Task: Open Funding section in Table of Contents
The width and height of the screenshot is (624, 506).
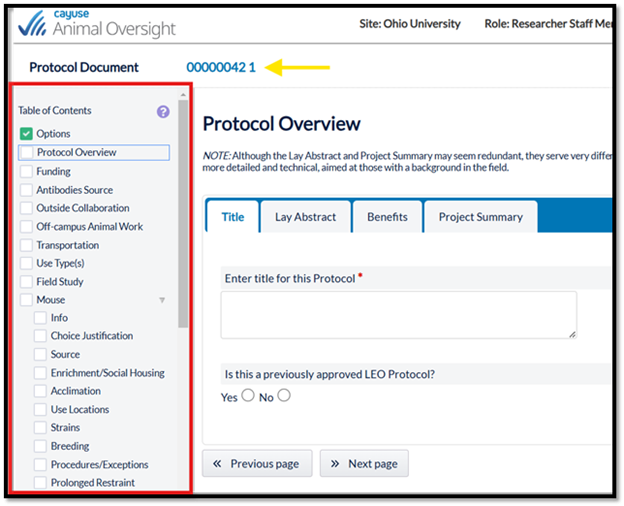Action: [x=54, y=172]
